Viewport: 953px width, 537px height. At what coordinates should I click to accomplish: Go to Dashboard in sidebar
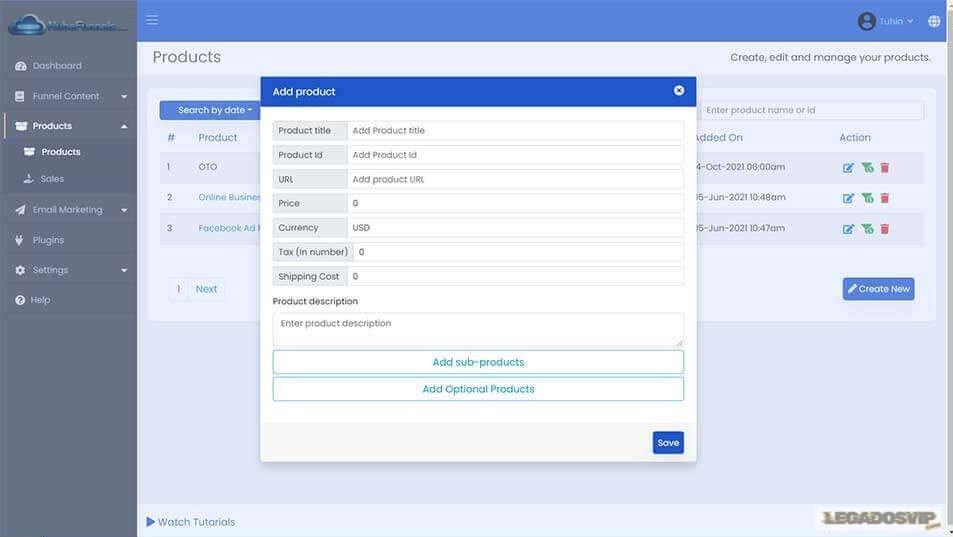(x=57, y=66)
